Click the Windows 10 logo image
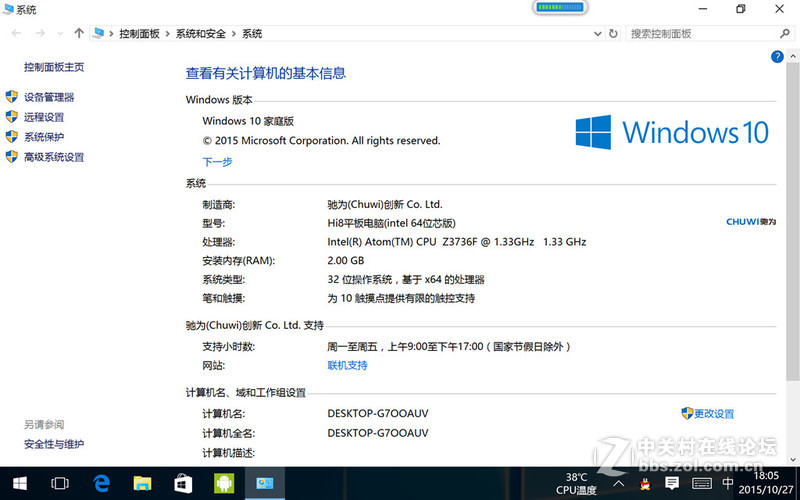The width and height of the screenshot is (800, 500). (672, 132)
